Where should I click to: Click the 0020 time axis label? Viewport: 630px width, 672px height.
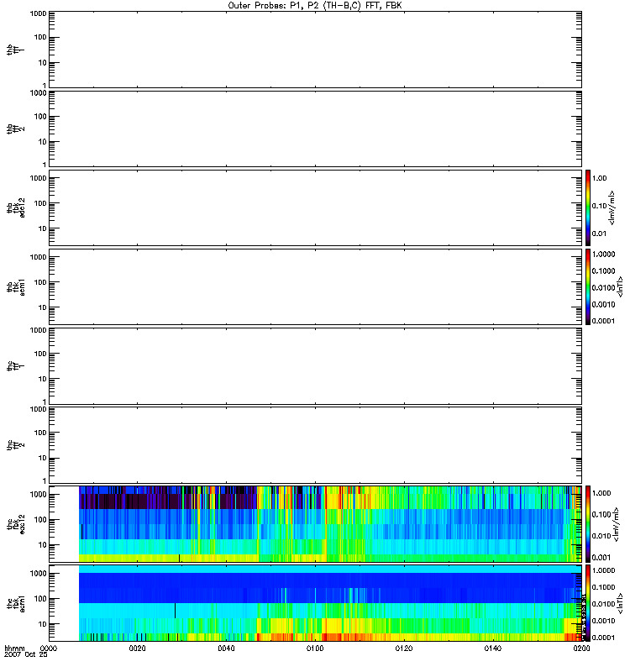tap(137, 648)
